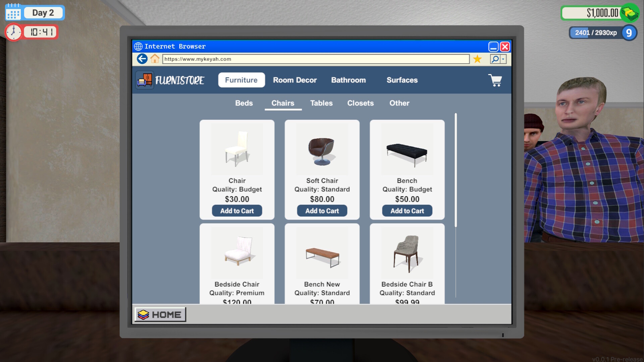Click the HOME button at the bottom
Image resolution: width=644 pixels, height=362 pixels.
coord(160,314)
